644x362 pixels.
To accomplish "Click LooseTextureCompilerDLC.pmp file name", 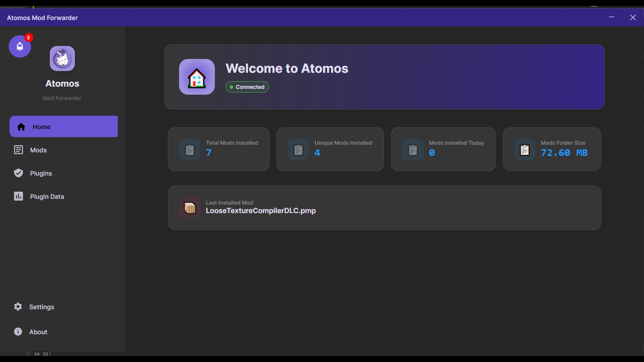I will (x=261, y=211).
